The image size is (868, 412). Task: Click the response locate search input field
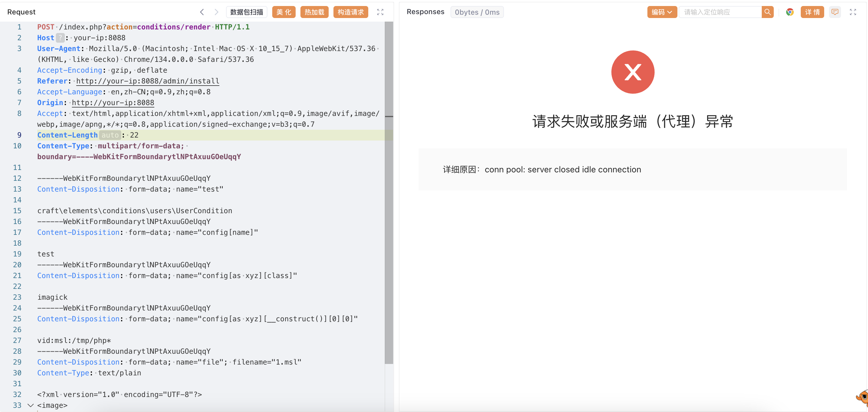(x=720, y=12)
